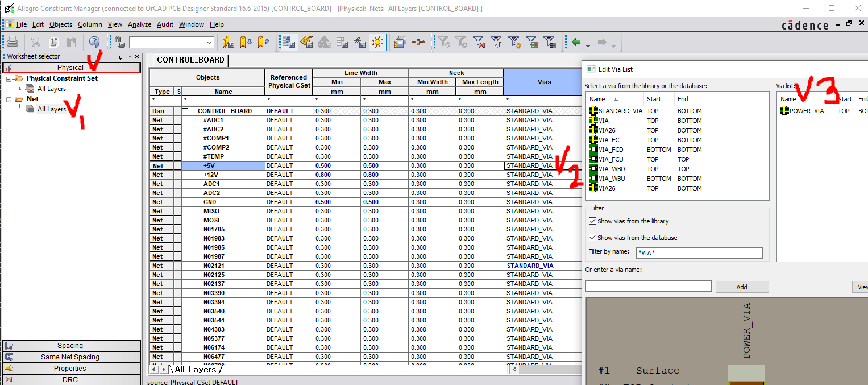868x385 pixels.
Task: Click the via name entry field
Action: tap(649, 286)
